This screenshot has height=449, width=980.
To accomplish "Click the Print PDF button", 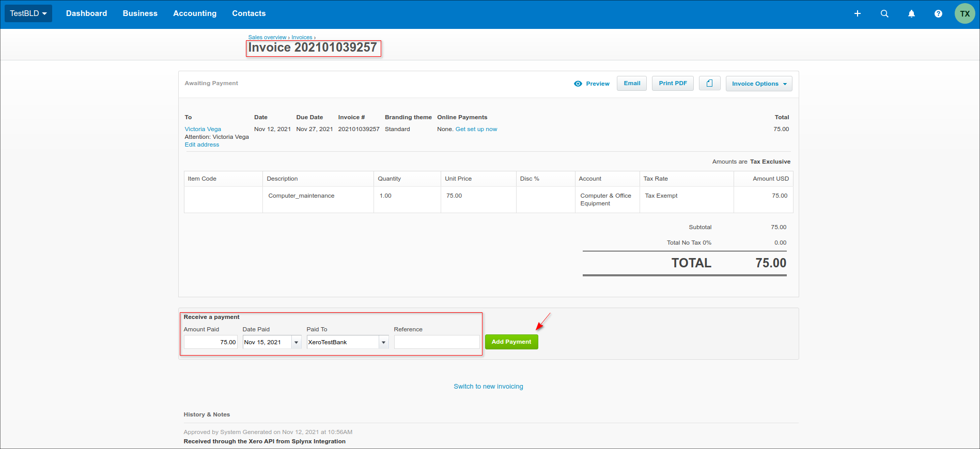I will pyautogui.click(x=673, y=84).
